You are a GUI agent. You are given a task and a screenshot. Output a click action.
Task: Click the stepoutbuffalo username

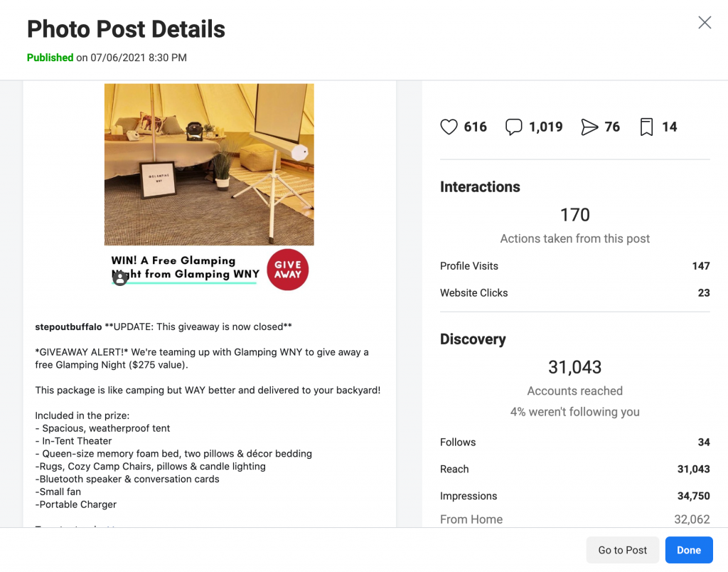68,327
